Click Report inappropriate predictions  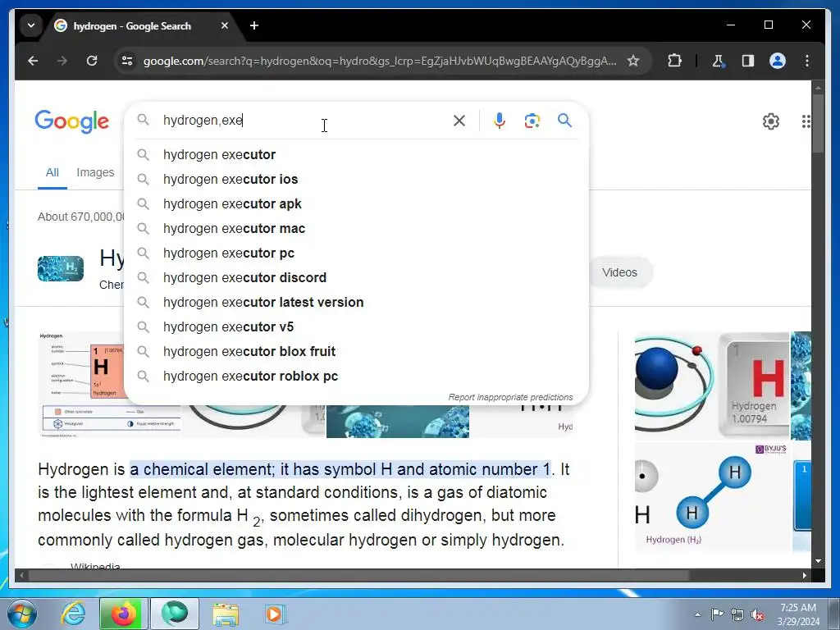510,397
